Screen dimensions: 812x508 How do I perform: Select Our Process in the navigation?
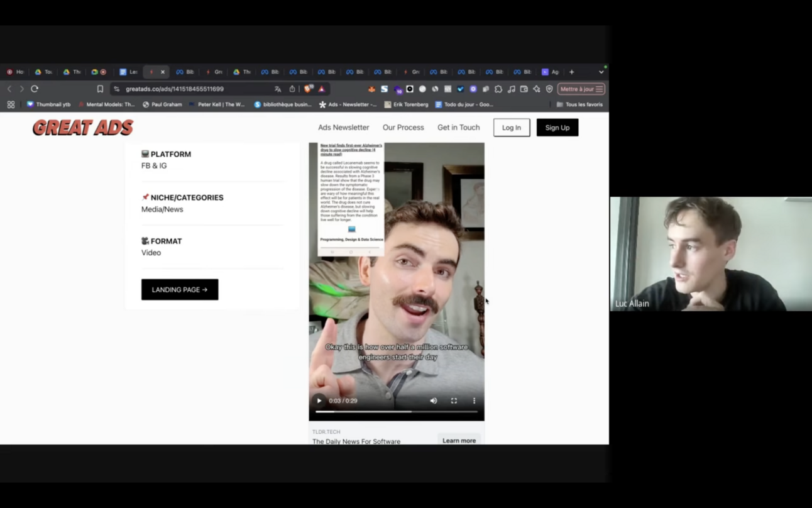403,127
